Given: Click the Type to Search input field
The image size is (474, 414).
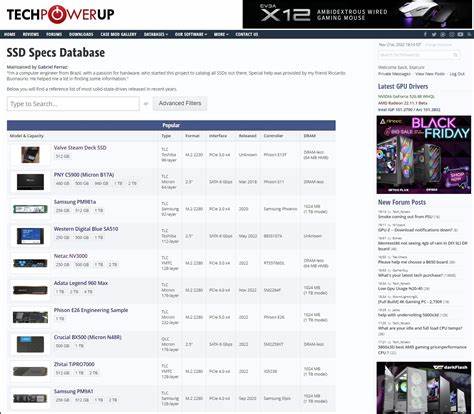Looking at the screenshot, I should click(73, 104).
